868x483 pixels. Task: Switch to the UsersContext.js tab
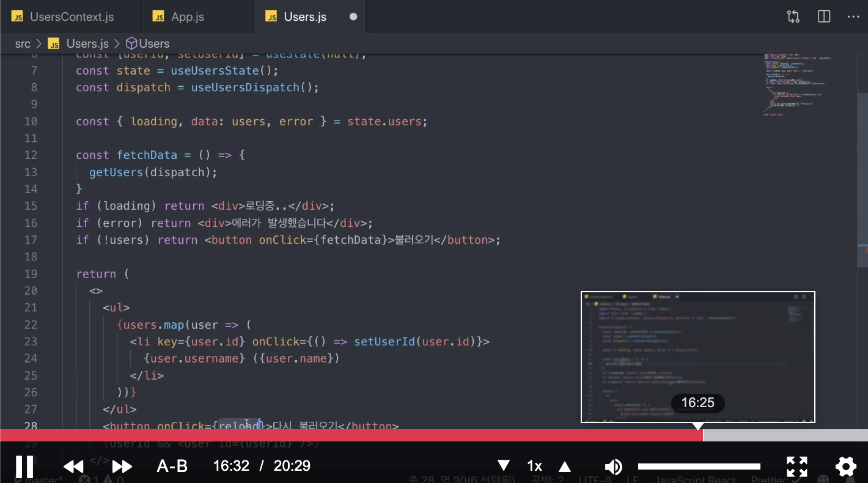[70, 17]
